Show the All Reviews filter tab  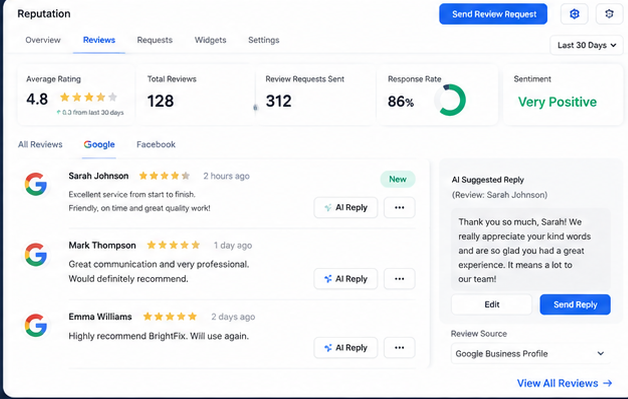coord(40,145)
